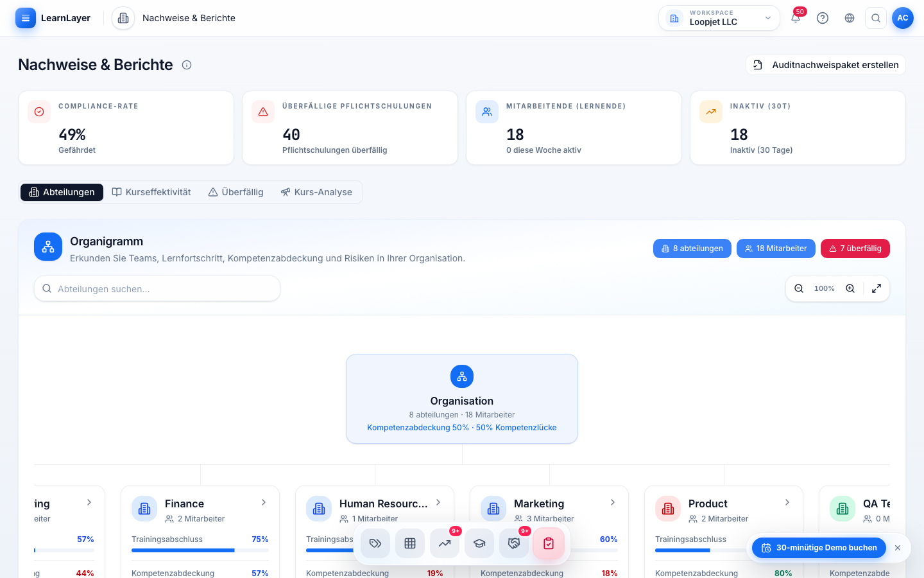Click the 18 Mitarbeiter badge
The height and width of the screenshot is (578, 924).
(x=776, y=249)
